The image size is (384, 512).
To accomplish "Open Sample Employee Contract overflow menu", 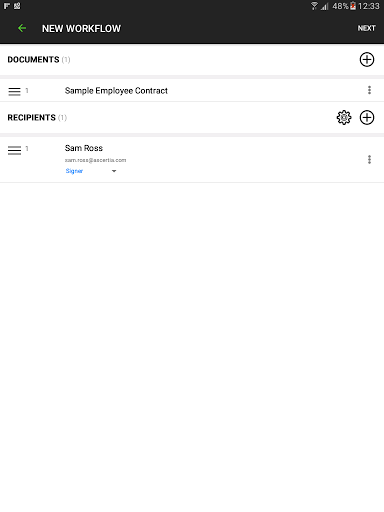I will pyautogui.click(x=369, y=90).
